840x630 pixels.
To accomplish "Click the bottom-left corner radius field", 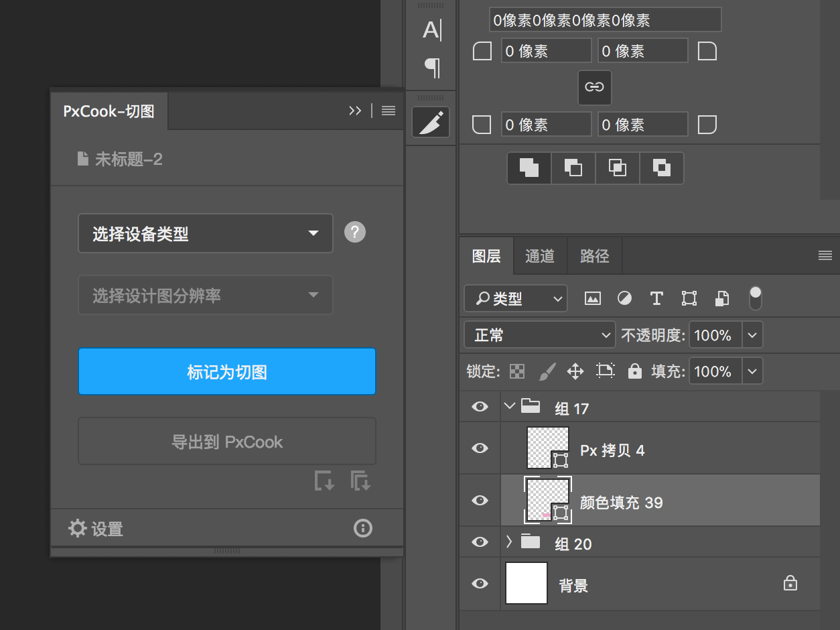I will coord(547,125).
